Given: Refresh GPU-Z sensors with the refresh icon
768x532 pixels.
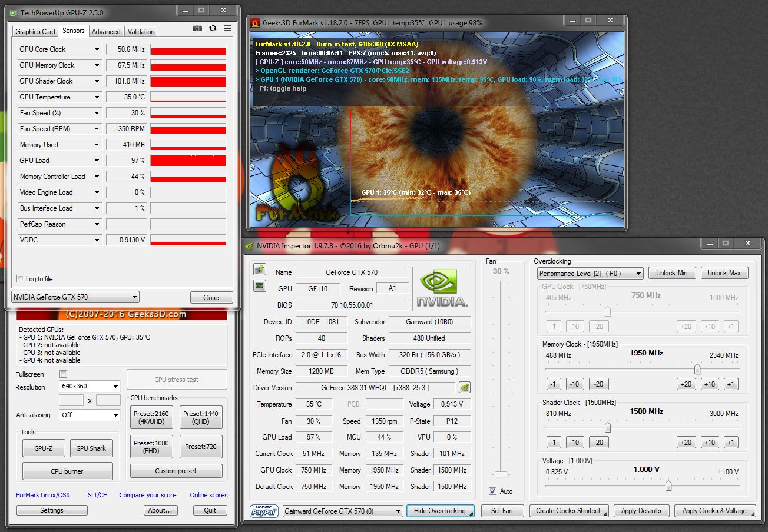Looking at the screenshot, I should pos(213,28).
